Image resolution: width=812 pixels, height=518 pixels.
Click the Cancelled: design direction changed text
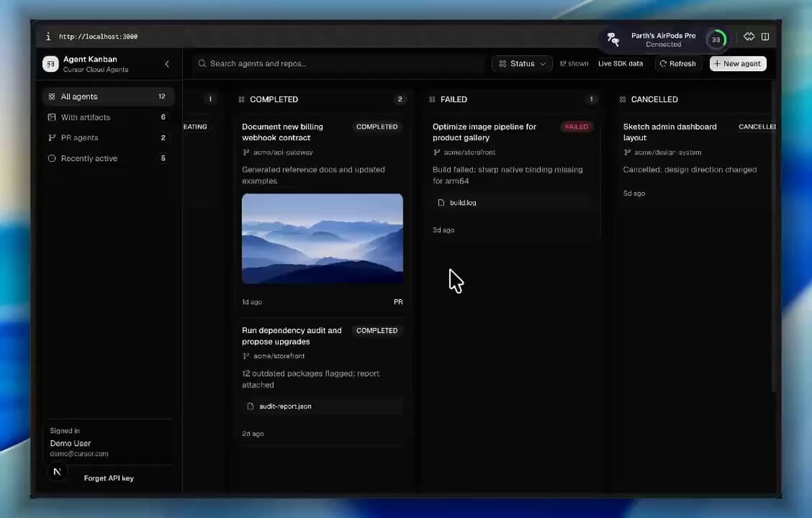690,170
